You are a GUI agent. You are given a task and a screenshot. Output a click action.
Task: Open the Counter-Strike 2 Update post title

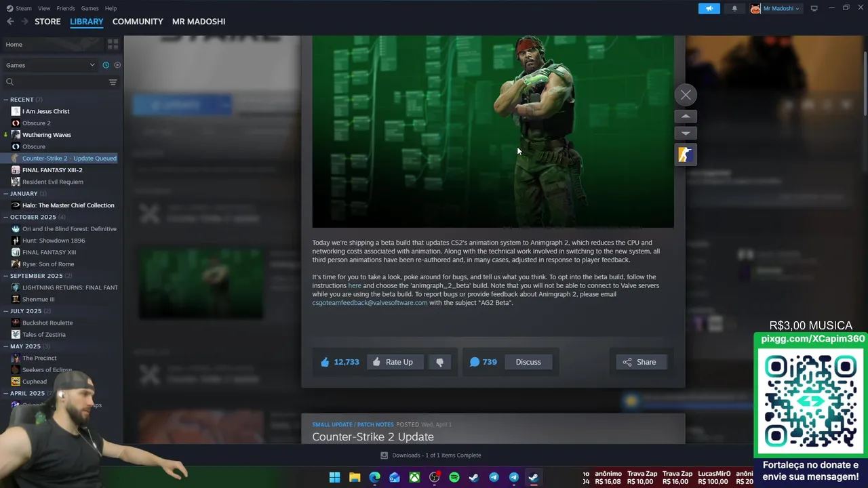tap(373, 437)
